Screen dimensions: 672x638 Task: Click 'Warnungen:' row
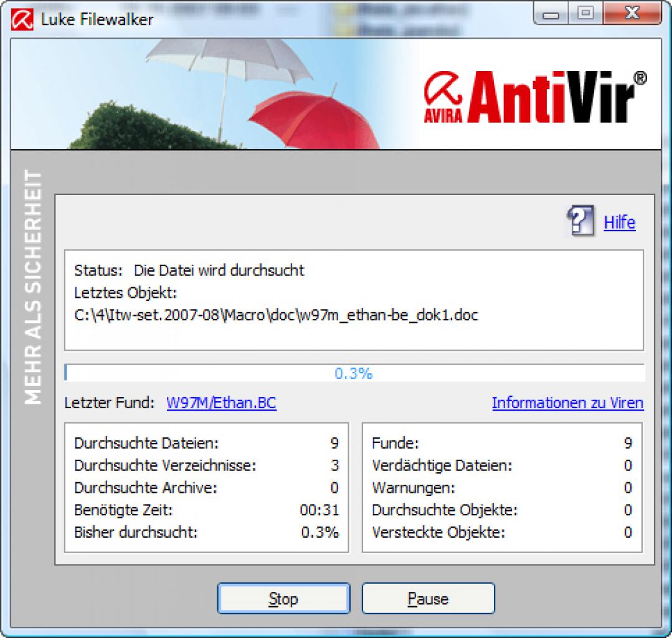(502, 487)
